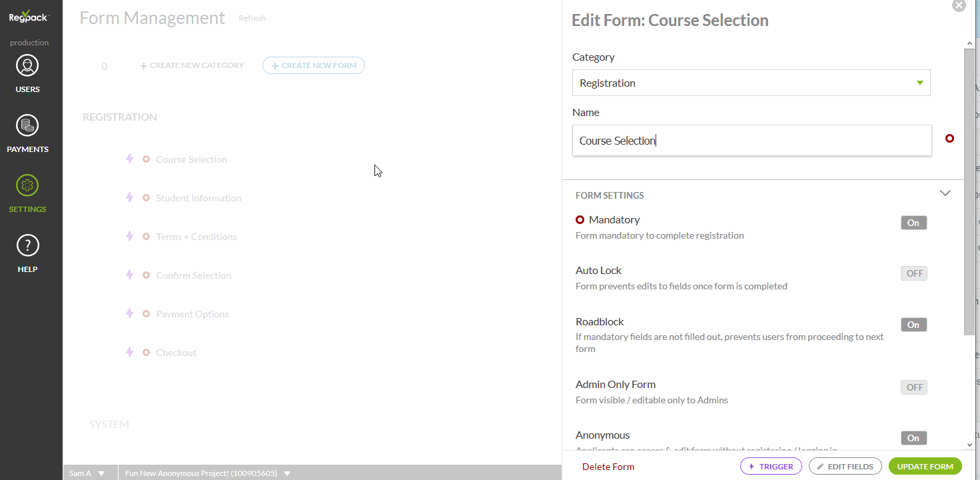
Task: Click the Delete Form link
Action: 608,467
